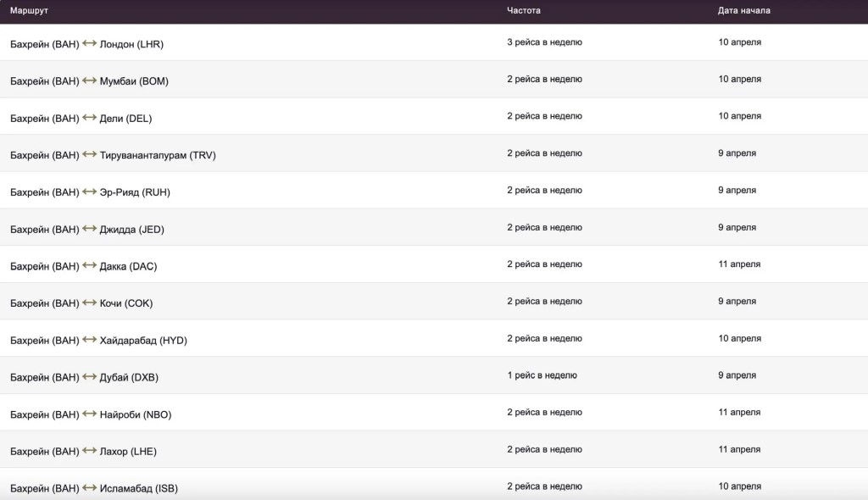This screenshot has height=500, width=868.
Task: Click the start date in the Лондон (LHR) row
Action: (740, 42)
